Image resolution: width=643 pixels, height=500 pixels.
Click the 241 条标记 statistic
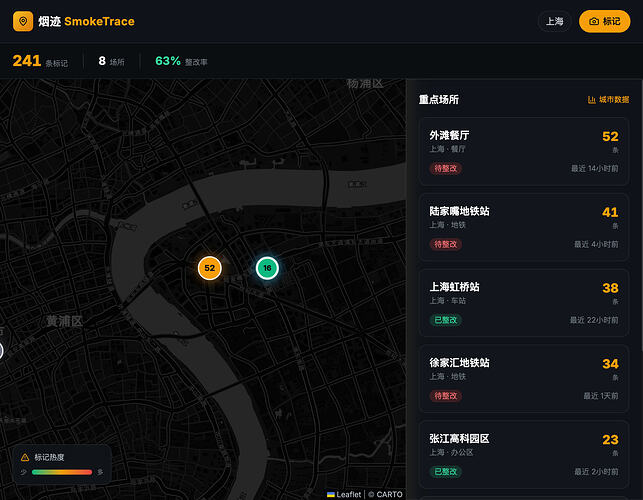(x=40, y=61)
